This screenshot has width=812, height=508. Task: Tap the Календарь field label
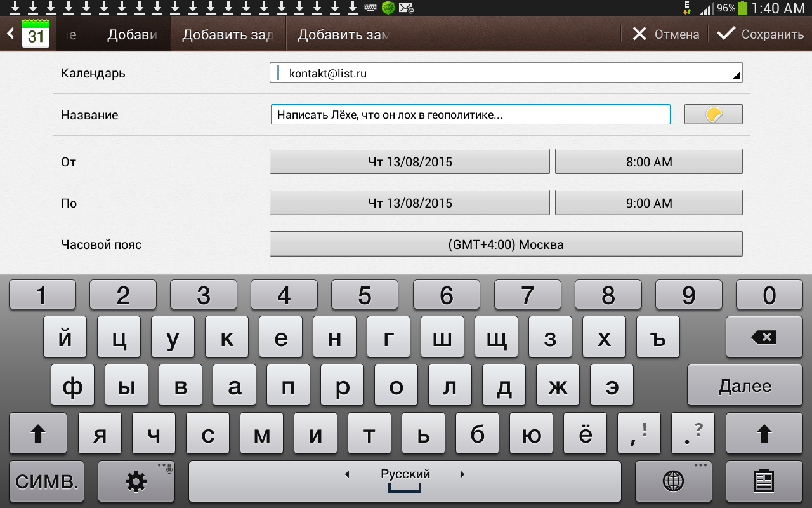tap(93, 73)
